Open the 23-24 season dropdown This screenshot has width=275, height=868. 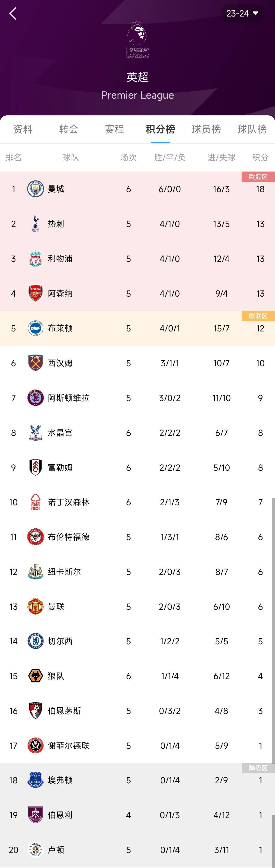click(x=242, y=13)
